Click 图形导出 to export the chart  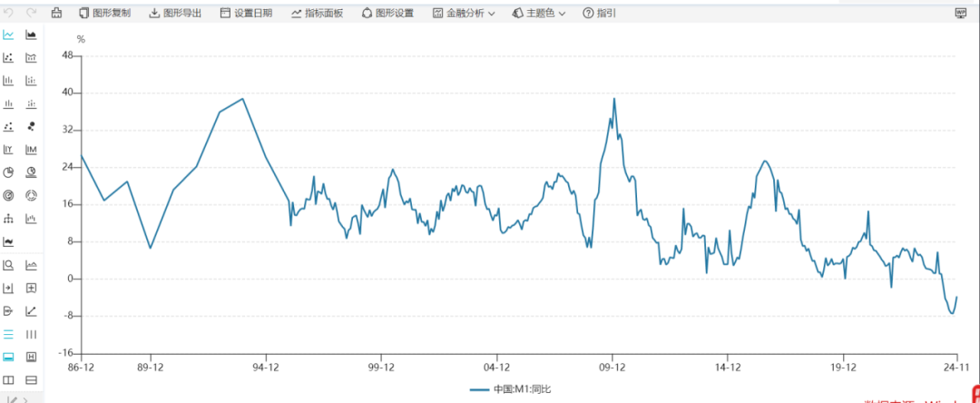pos(176,13)
